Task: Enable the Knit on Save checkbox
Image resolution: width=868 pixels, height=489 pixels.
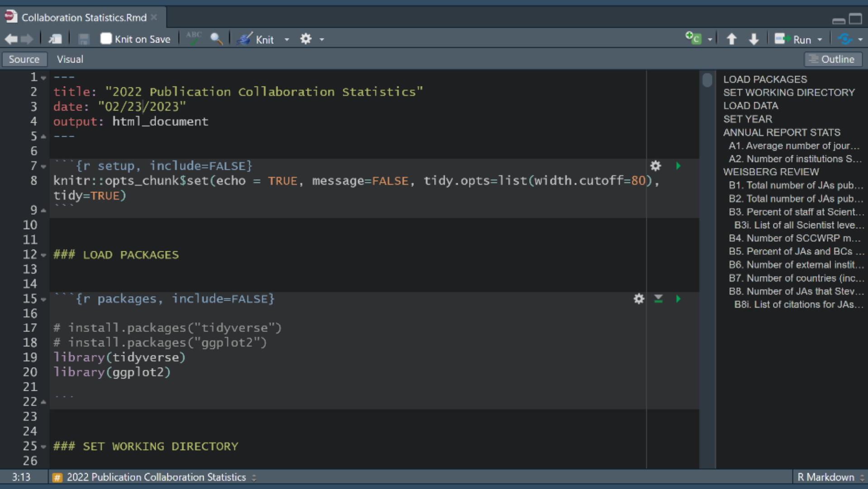Action: click(x=106, y=39)
